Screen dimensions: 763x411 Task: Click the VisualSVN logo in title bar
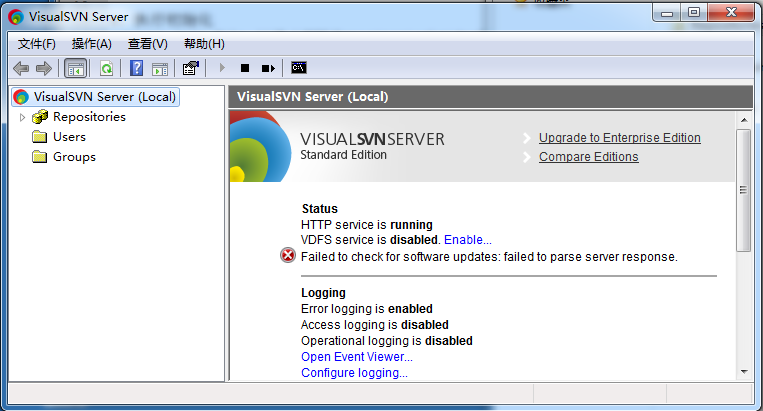click(16, 17)
